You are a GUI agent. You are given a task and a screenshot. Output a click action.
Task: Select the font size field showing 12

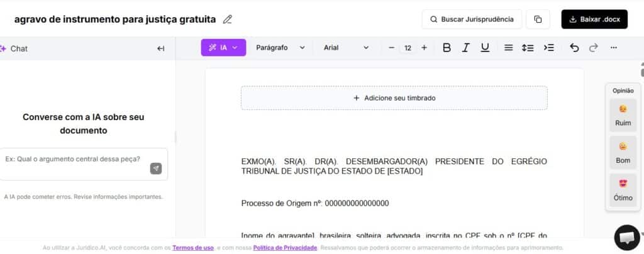tap(408, 48)
